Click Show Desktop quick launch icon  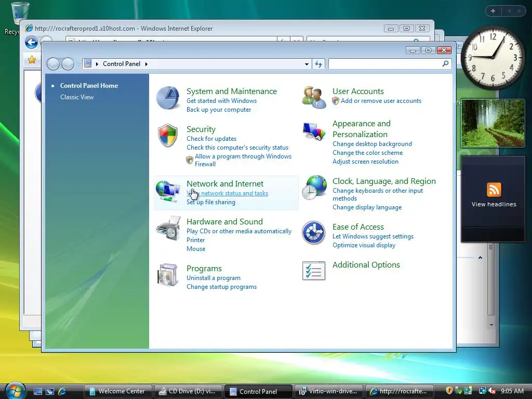(38, 391)
